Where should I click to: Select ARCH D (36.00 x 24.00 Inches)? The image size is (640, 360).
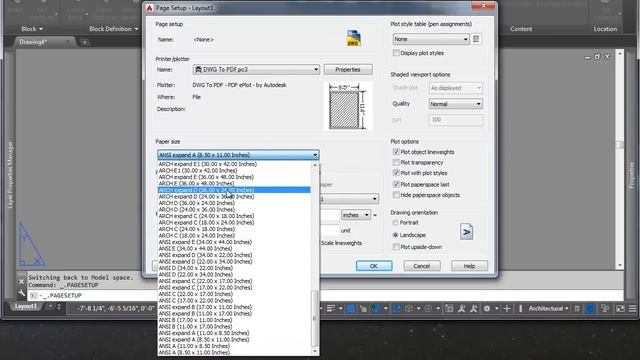(234, 203)
